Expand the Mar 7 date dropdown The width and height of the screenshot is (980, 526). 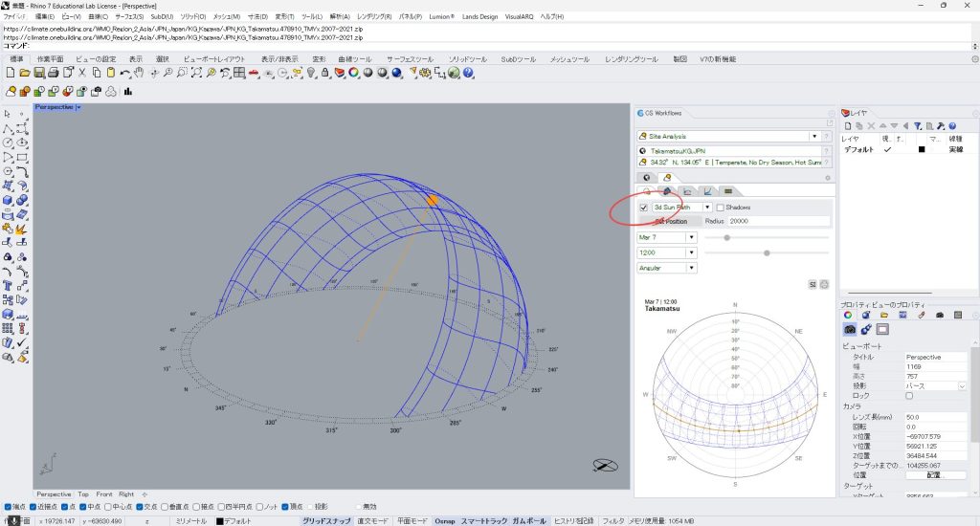[691, 237]
